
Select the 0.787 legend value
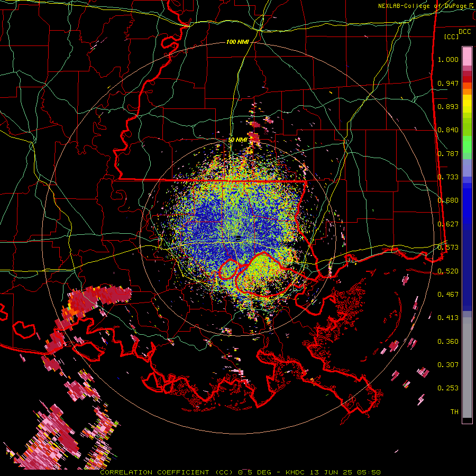click(x=448, y=153)
